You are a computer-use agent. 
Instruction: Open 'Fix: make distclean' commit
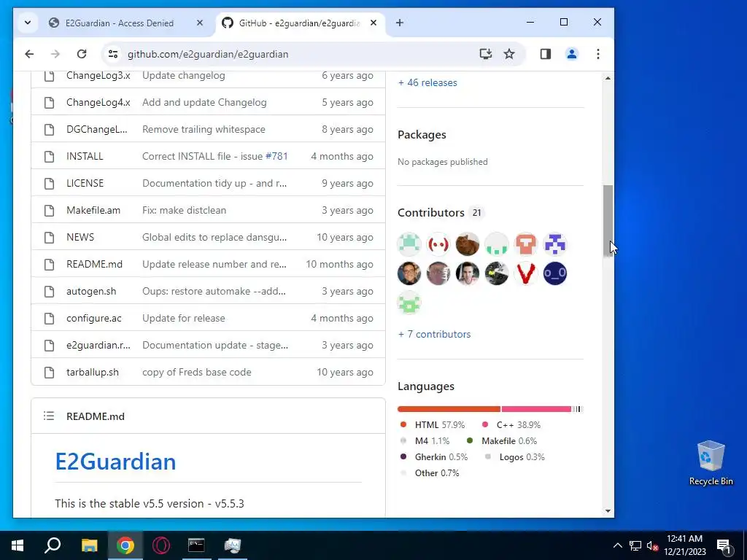tap(184, 211)
